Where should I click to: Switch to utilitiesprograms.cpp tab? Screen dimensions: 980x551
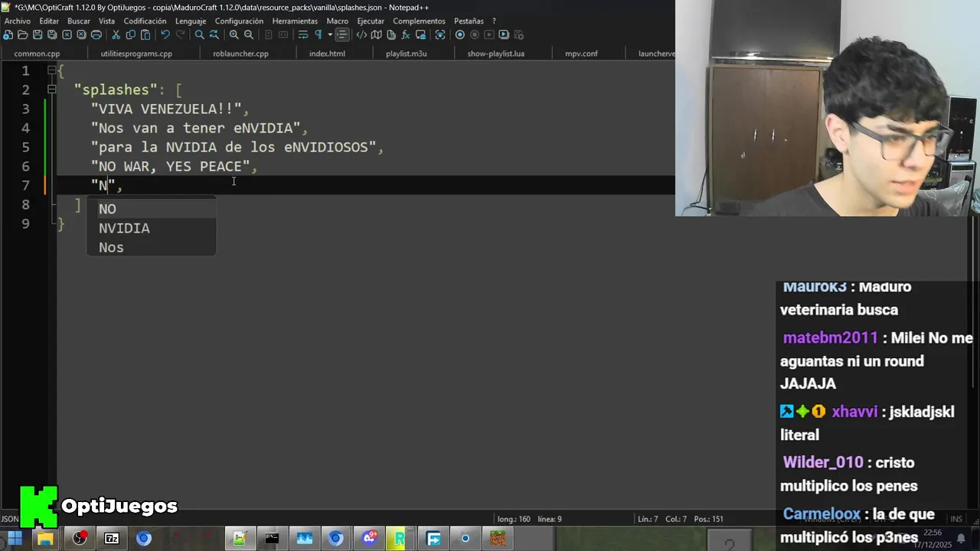point(136,54)
